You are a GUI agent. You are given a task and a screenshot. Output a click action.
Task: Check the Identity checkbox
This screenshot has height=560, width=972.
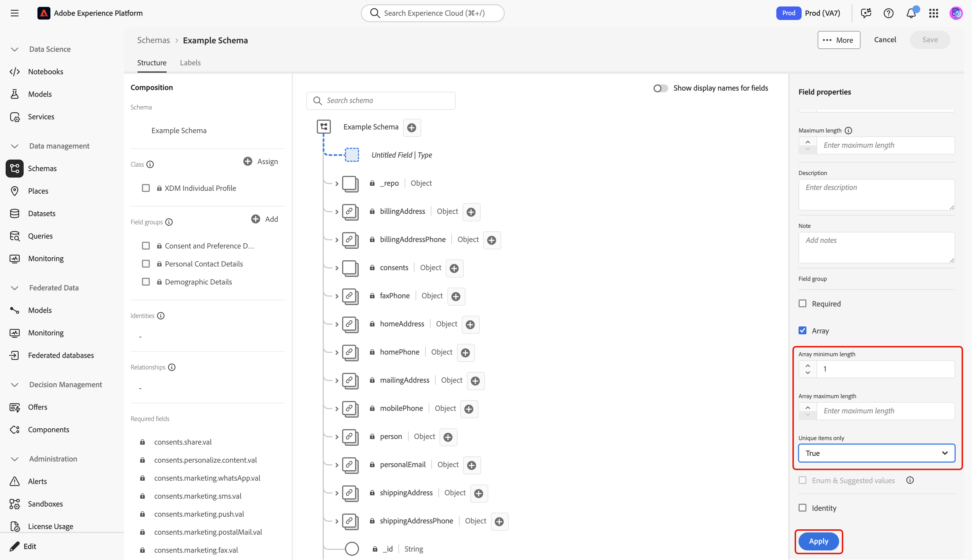(x=802, y=508)
